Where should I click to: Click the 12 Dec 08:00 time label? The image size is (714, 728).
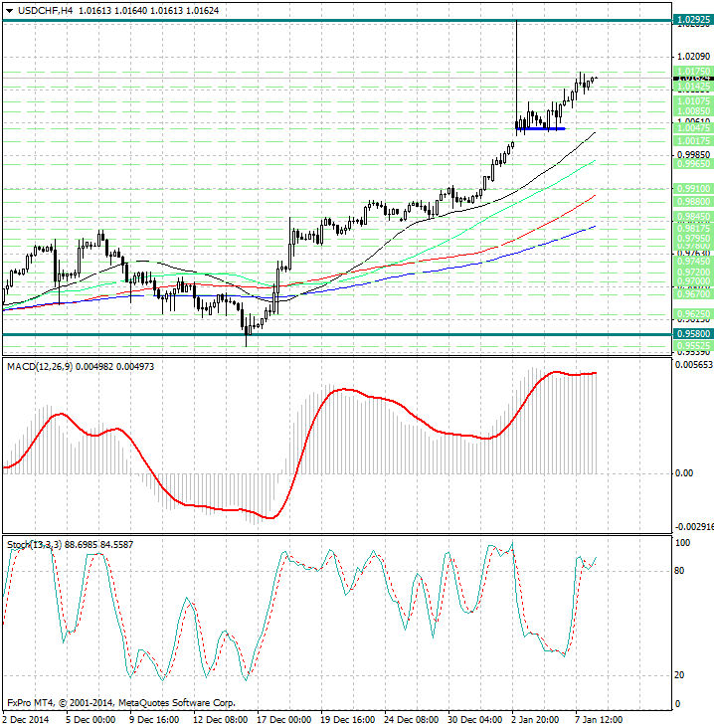(220, 720)
